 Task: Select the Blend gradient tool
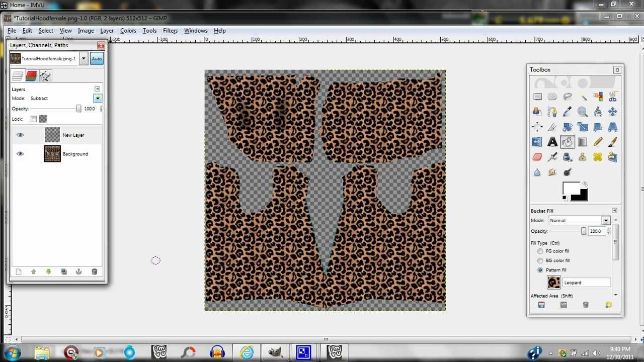583,142
